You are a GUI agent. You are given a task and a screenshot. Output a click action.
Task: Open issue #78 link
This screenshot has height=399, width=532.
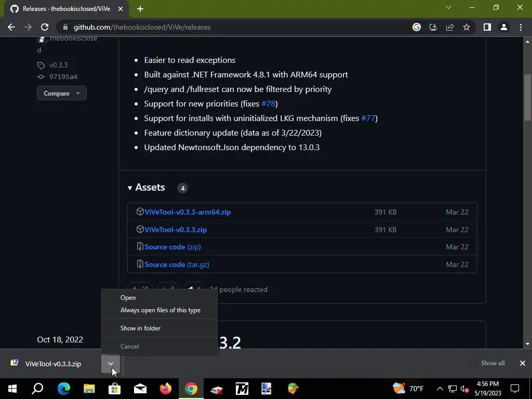click(268, 103)
